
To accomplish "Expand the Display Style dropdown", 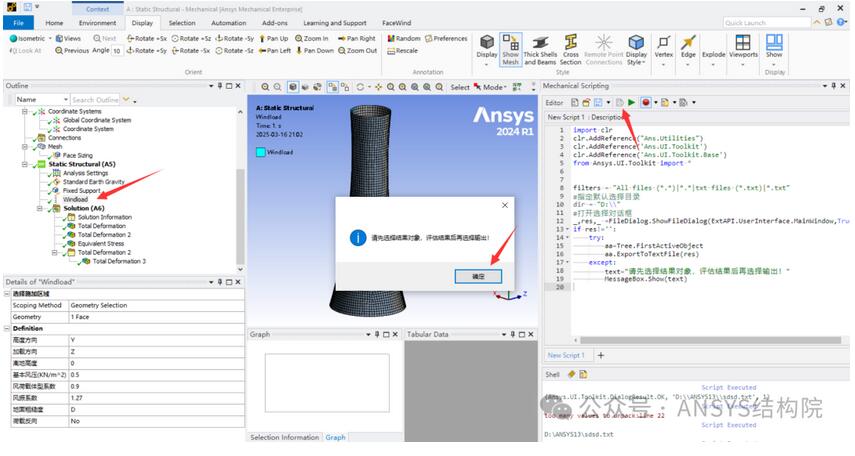I will (636, 48).
